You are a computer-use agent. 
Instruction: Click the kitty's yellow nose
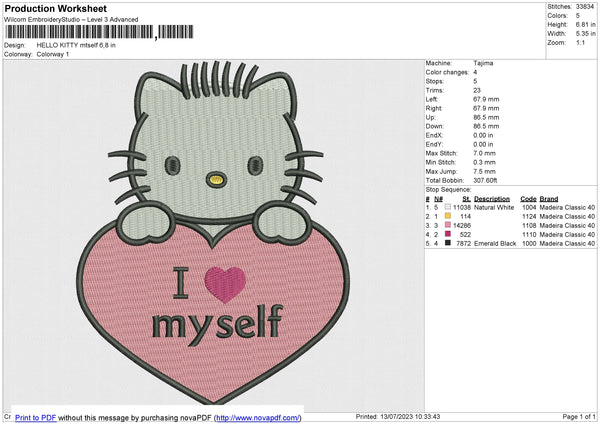213,180
